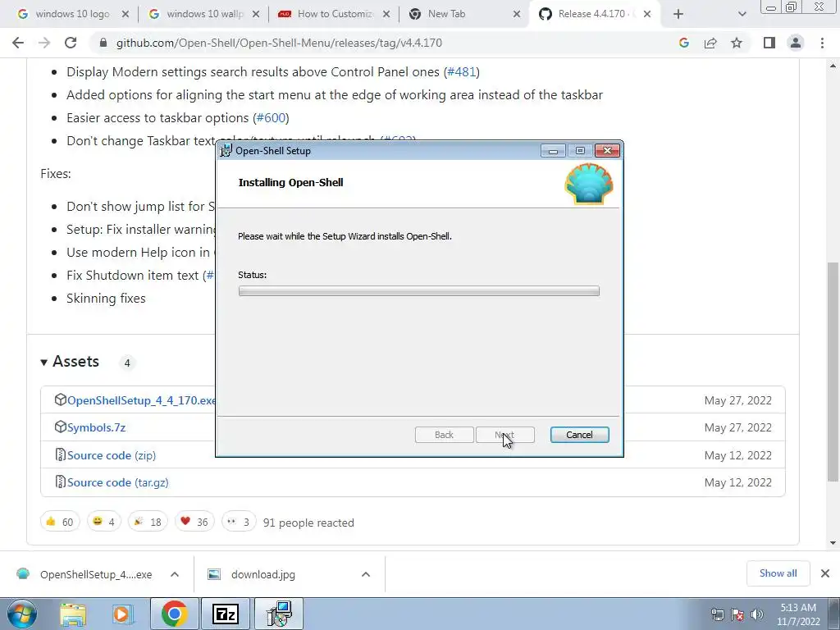Screen dimensions: 840x630
Task: Click May 27, 2022 date for Symbols.7z
Action: click(737, 427)
